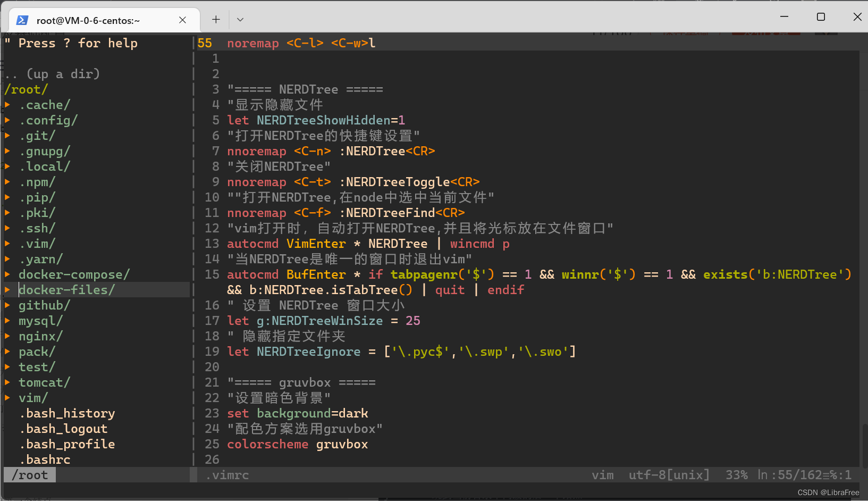Click the 'ln :55/162' line counter
This screenshot has width=868, height=501.
pyautogui.click(x=789, y=475)
